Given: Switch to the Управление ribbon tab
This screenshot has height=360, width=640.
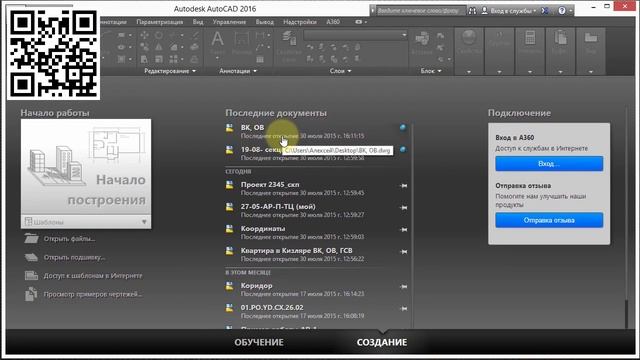Looking at the screenshot, I should (x=229, y=22).
